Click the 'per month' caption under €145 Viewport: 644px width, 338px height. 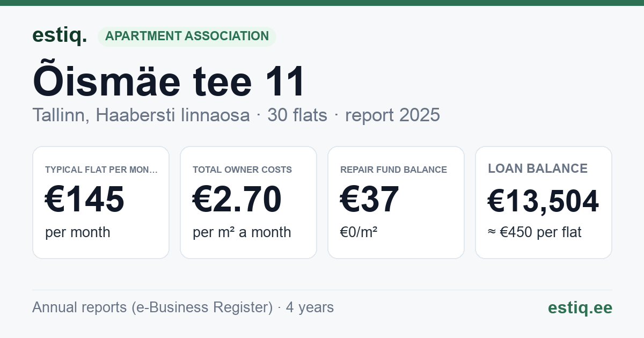[78, 232]
